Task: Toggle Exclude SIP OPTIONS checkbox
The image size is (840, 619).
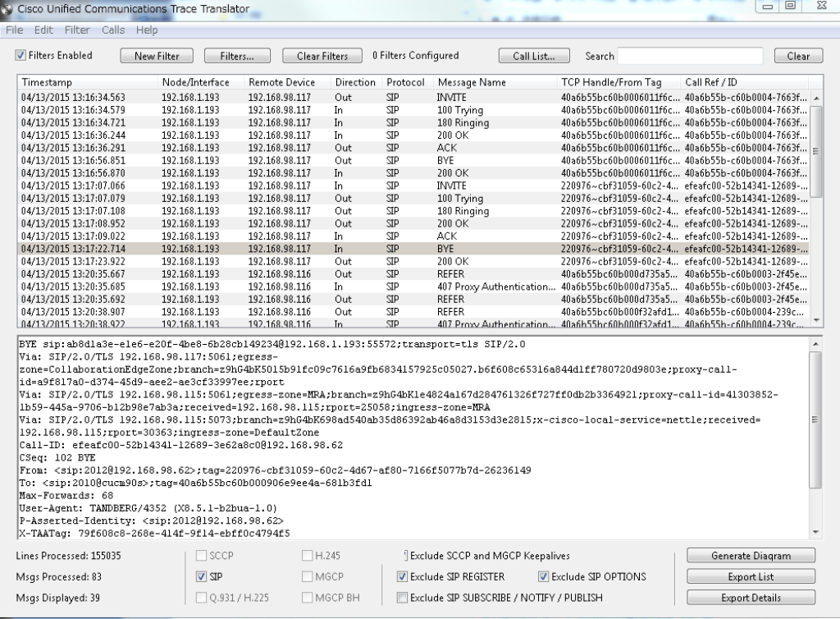Action: click(x=543, y=576)
